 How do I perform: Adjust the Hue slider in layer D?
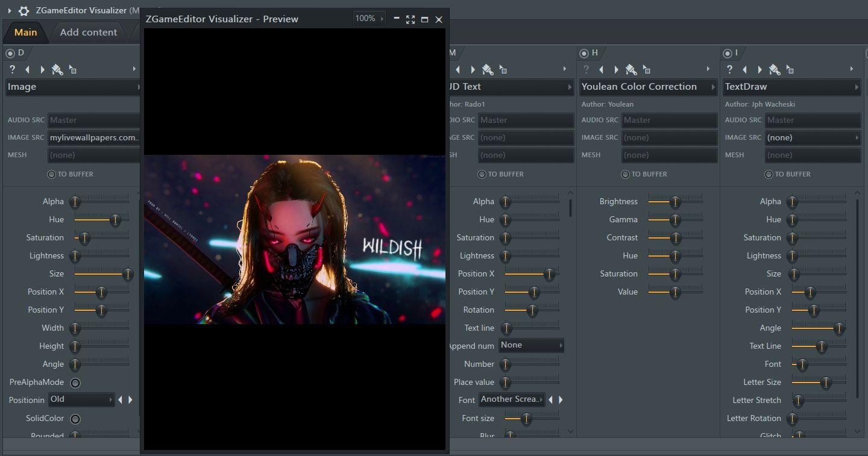click(x=101, y=219)
